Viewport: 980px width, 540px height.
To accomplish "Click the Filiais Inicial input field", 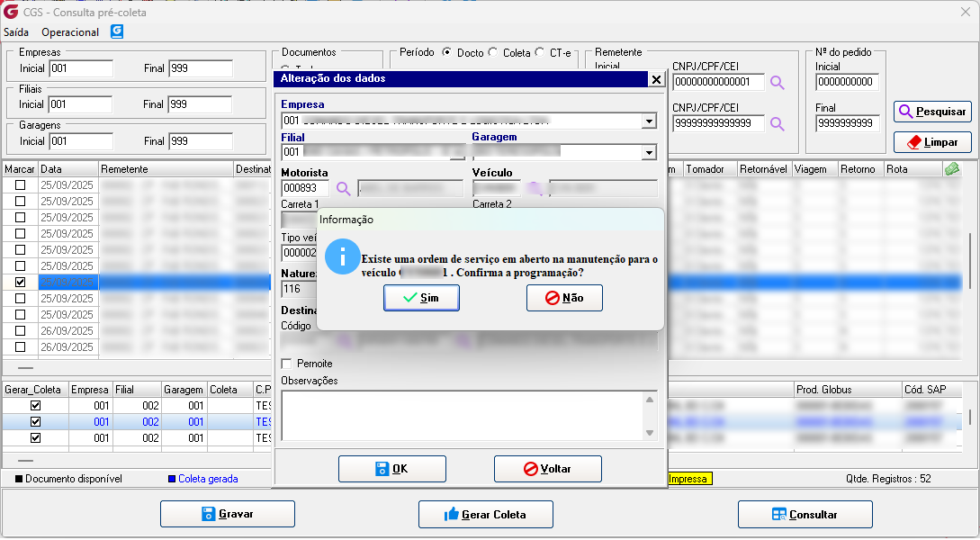I will 81,105.
